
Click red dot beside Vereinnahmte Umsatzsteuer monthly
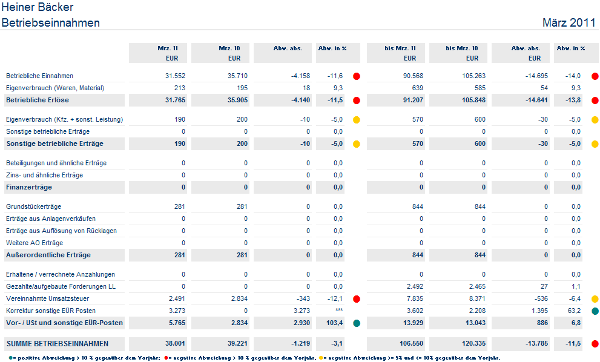point(356,299)
